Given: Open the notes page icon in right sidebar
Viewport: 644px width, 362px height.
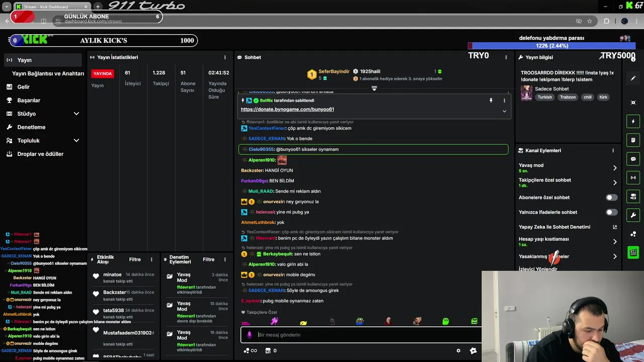Looking at the screenshot, I should [633, 140].
